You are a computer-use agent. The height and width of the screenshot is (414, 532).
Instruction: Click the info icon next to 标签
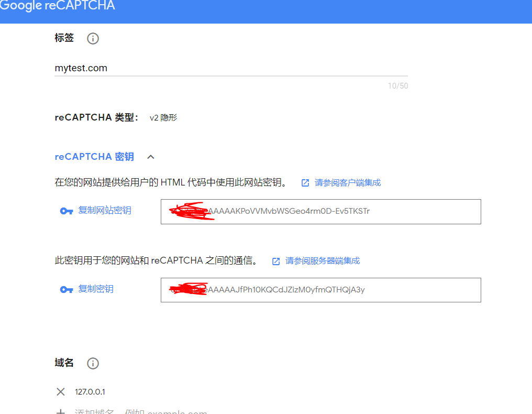93,38
